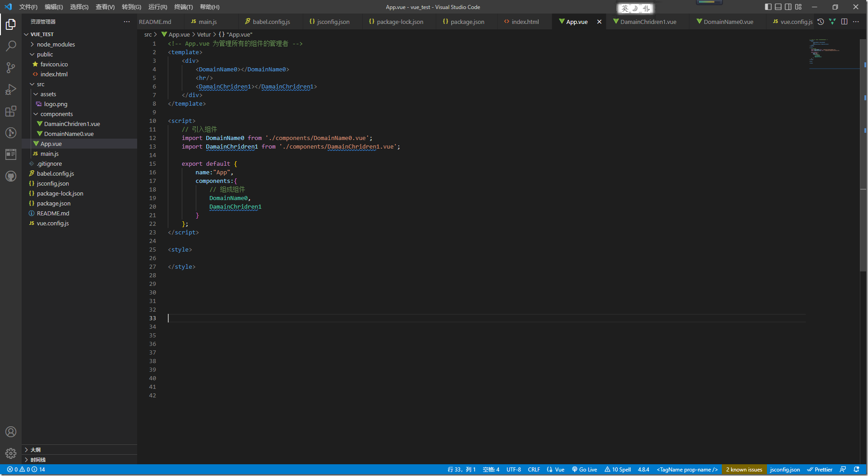Image resolution: width=868 pixels, height=476 pixels.
Task: Click the Vetur icon in editor toolbar
Action: point(832,22)
